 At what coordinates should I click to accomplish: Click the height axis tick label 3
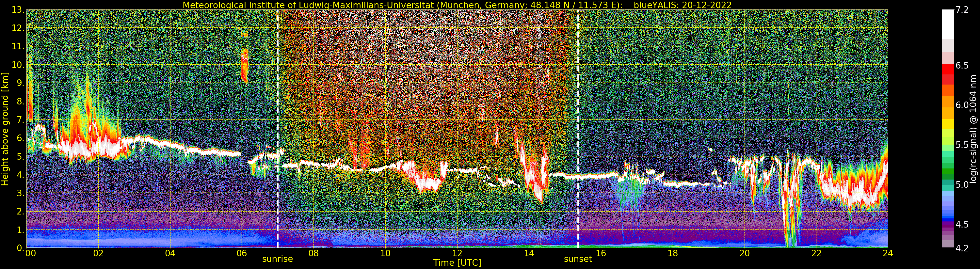[x=21, y=193]
